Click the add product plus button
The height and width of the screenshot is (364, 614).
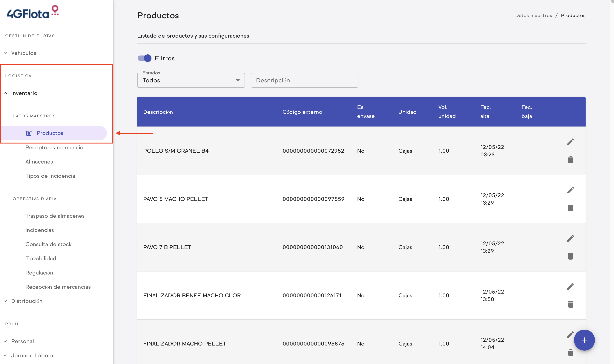tap(584, 340)
